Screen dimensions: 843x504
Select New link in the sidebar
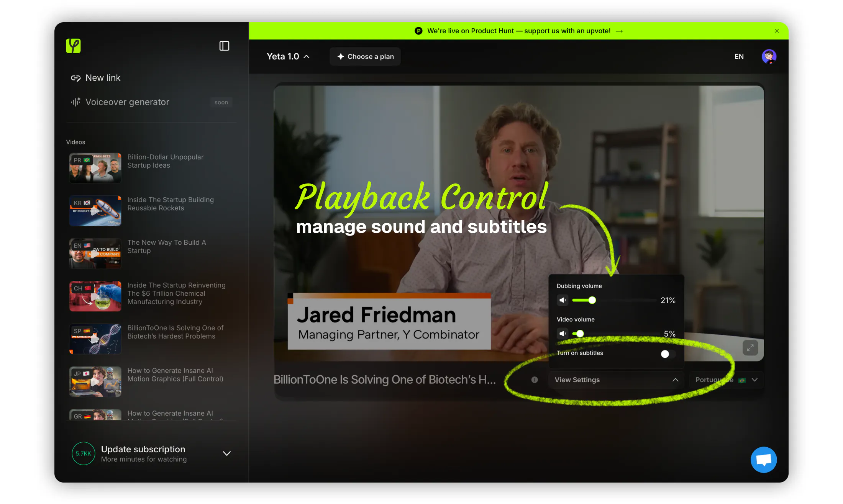click(96, 78)
